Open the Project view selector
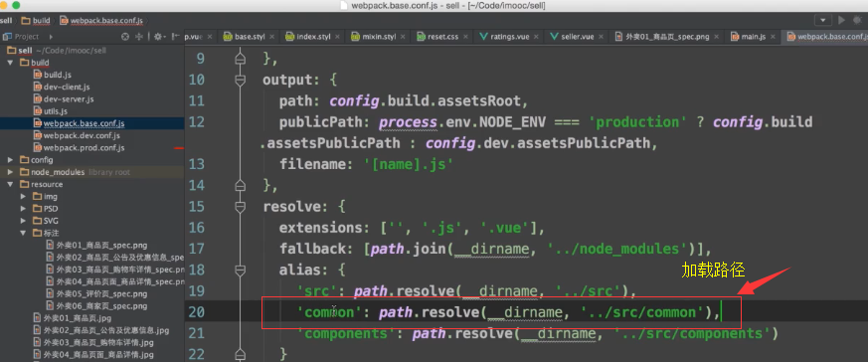The height and width of the screenshot is (362, 868). [28, 37]
